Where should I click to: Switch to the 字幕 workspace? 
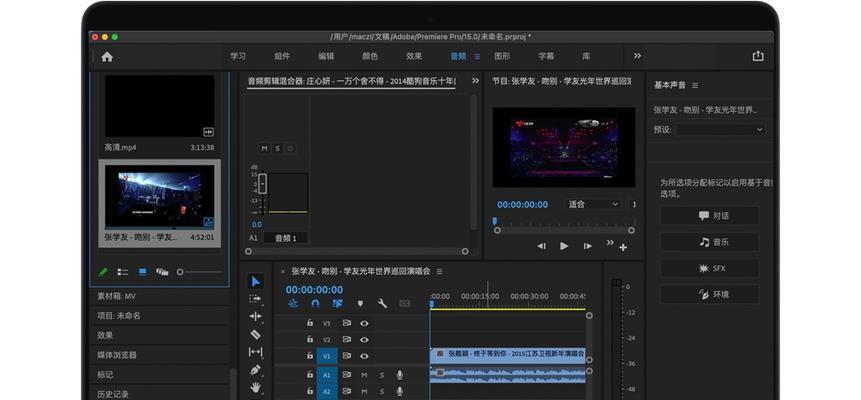point(546,56)
